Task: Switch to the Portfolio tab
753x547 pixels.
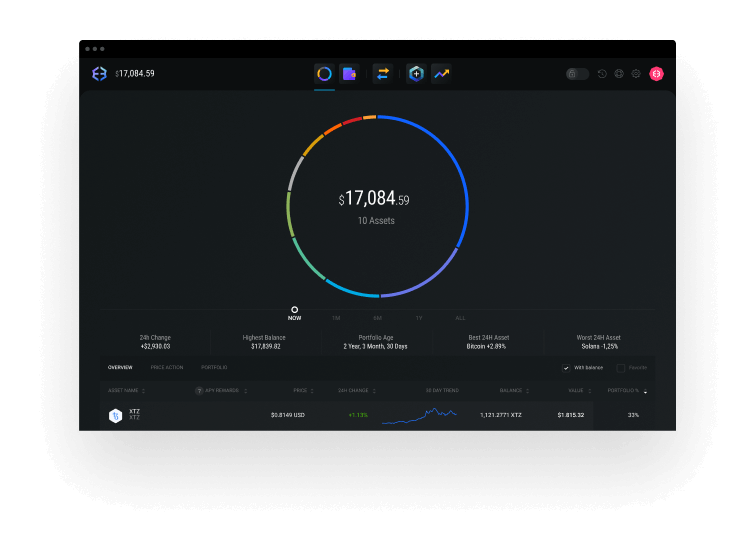Action: click(214, 368)
